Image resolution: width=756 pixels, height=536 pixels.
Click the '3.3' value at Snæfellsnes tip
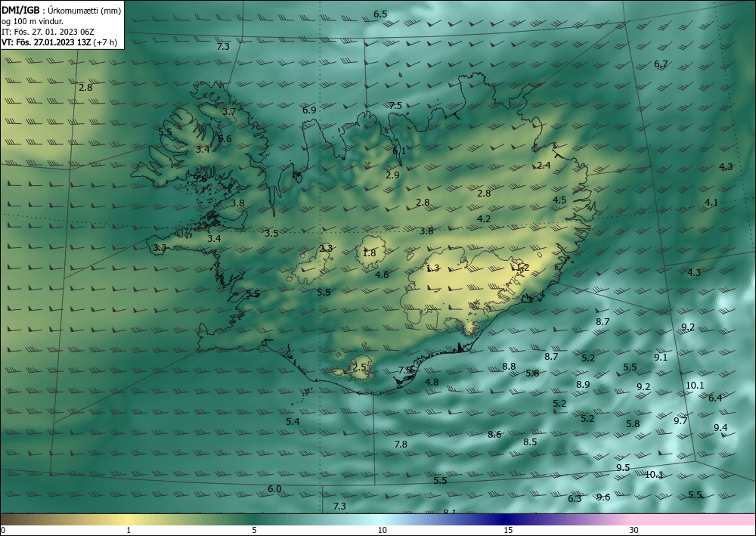160,248
